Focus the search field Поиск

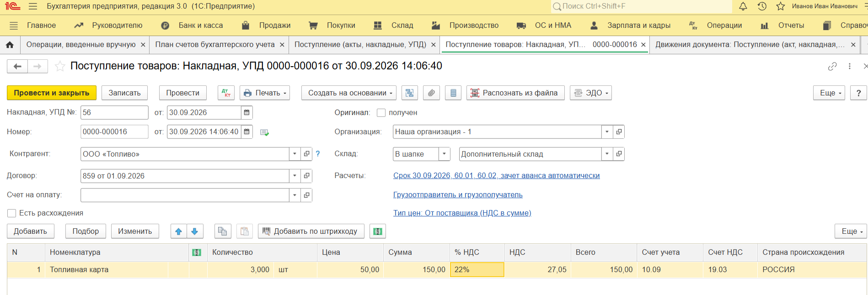pos(642,6)
